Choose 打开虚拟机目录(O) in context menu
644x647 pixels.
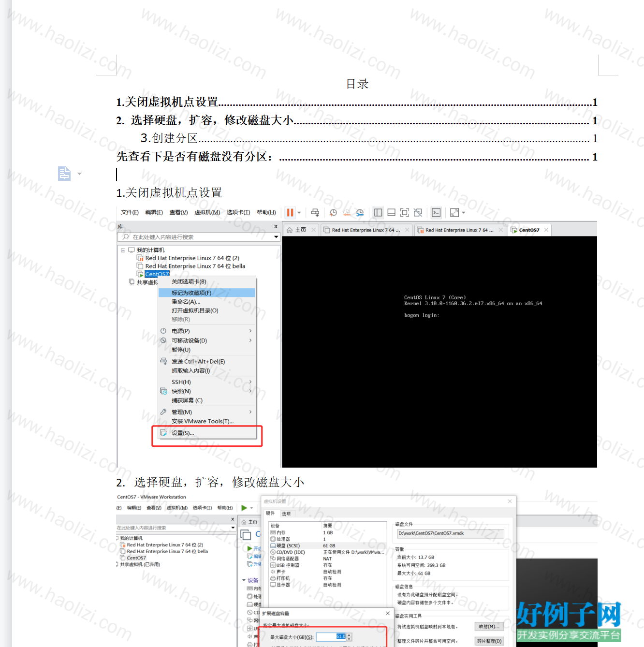tap(195, 310)
